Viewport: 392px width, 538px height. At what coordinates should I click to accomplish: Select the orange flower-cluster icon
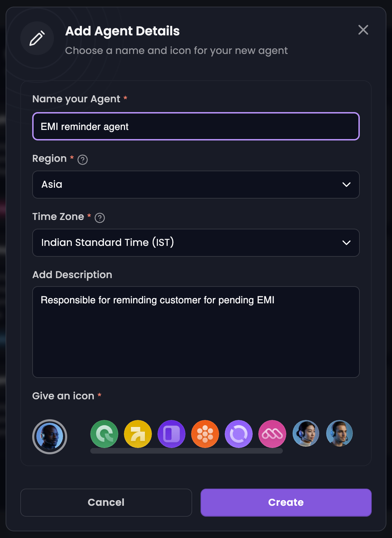click(205, 434)
